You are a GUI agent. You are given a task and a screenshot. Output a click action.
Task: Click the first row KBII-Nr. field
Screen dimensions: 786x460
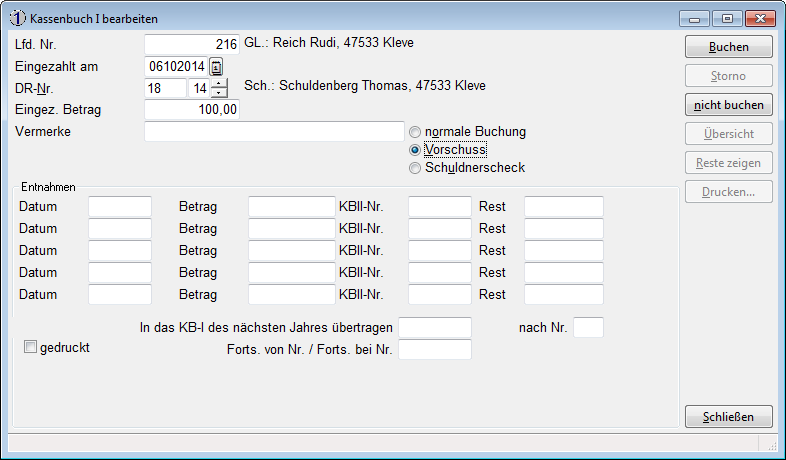pyautogui.click(x=439, y=207)
